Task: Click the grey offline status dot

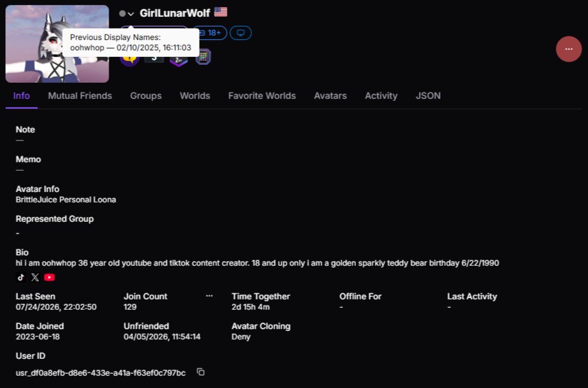Action: [122, 14]
